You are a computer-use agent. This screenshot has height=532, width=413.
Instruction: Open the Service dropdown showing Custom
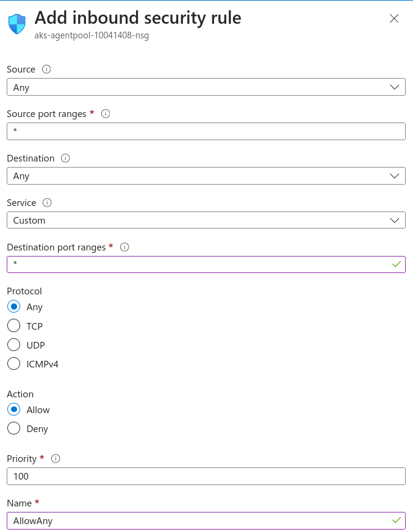(x=206, y=220)
